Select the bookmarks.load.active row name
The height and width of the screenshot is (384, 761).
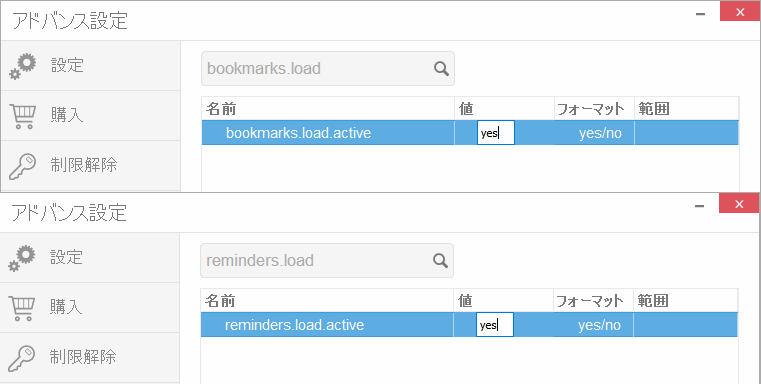(x=298, y=133)
